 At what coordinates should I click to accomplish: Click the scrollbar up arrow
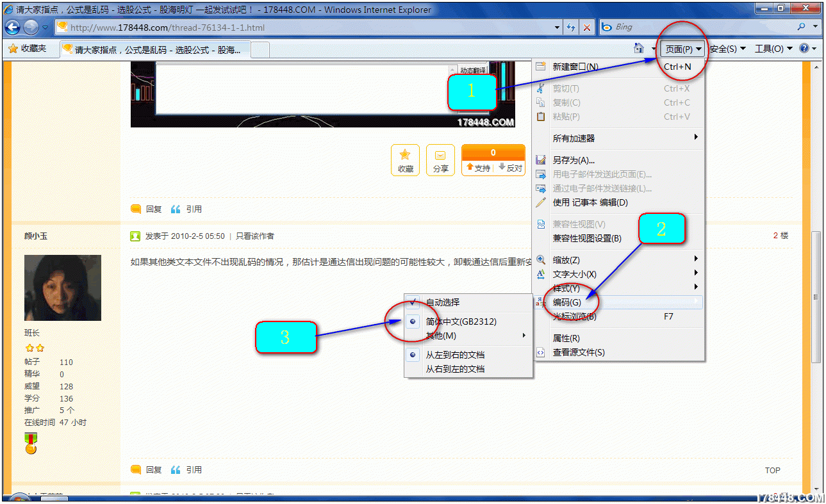click(x=816, y=65)
